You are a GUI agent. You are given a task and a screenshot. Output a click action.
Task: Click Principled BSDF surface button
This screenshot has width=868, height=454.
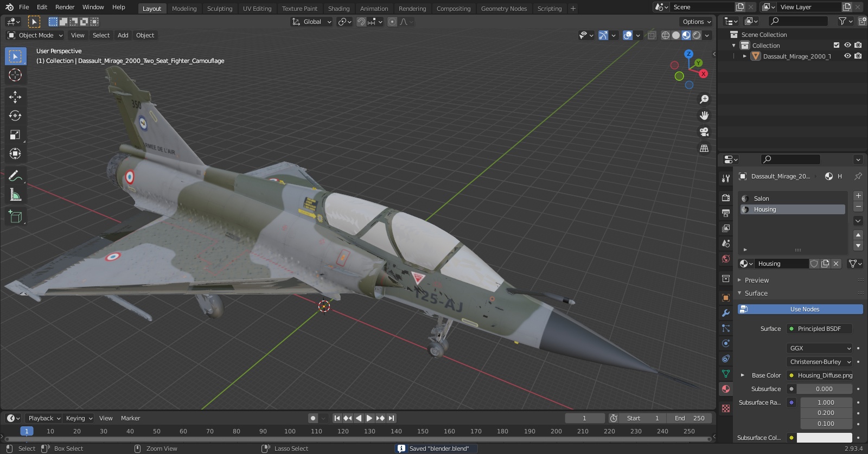[x=820, y=329]
